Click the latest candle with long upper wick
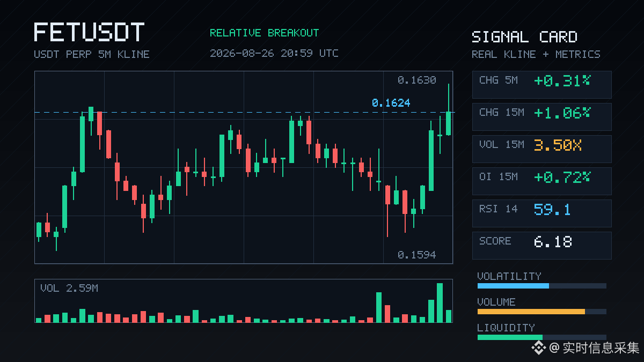Screen dimensions: 644x362 [449, 109]
